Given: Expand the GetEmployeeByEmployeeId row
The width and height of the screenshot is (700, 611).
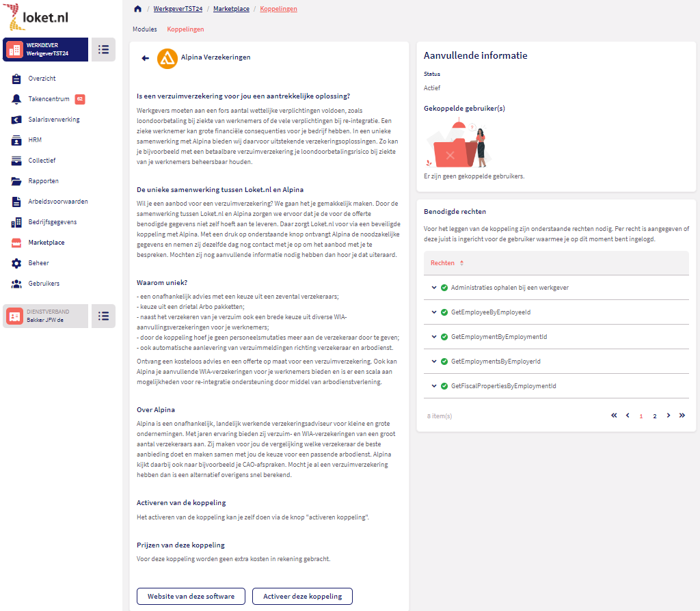Looking at the screenshot, I should [x=434, y=312].
